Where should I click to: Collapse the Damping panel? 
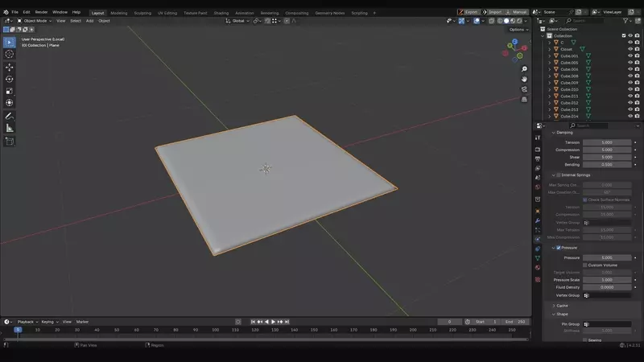[554, 133]
